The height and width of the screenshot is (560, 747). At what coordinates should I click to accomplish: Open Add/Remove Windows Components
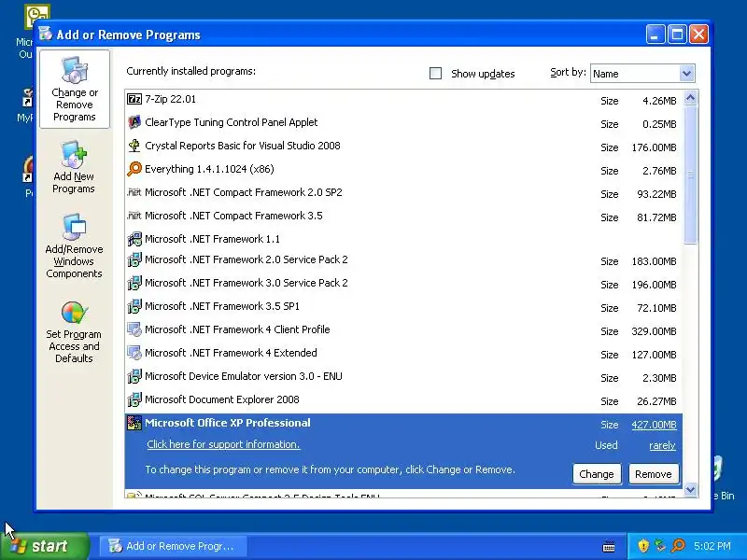click(x=74, y=246)
